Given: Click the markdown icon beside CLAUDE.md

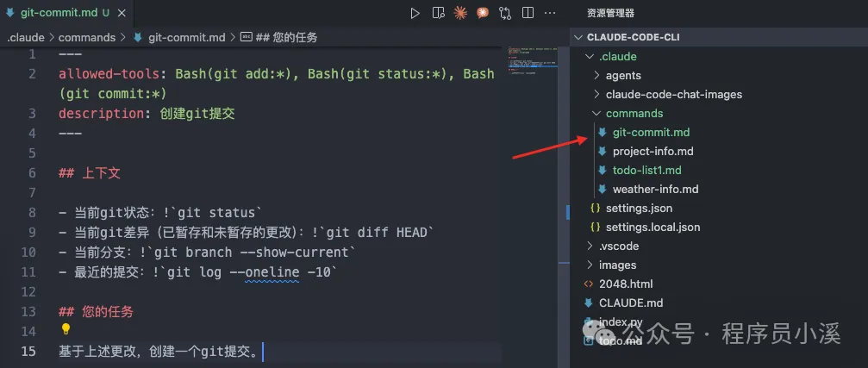Looking at the screenshot, I should click(589, 303).
